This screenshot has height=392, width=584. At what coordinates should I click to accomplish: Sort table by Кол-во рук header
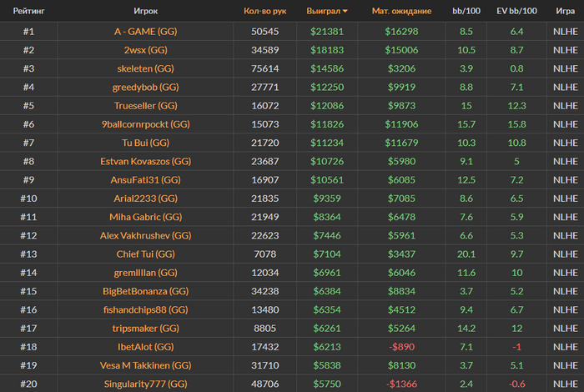[x=264, y=12]
